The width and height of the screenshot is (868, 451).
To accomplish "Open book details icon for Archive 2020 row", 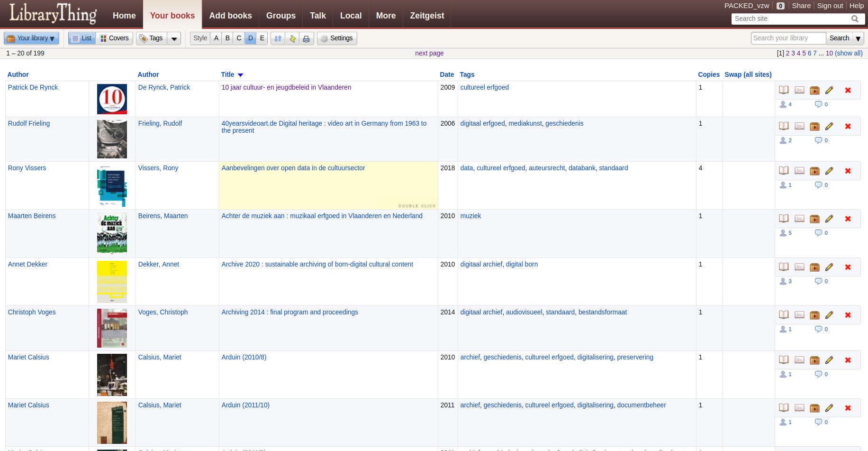I will point(784,267).
